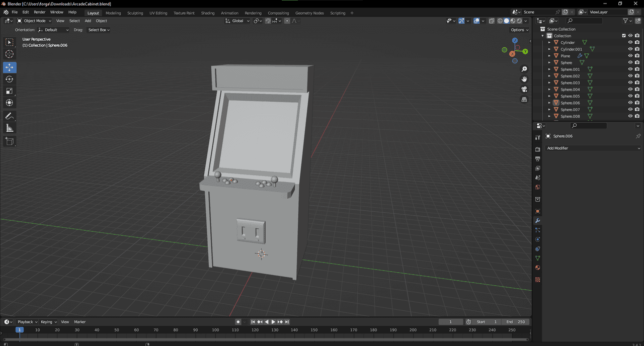Open the Material properties tab

click(537, 268)
